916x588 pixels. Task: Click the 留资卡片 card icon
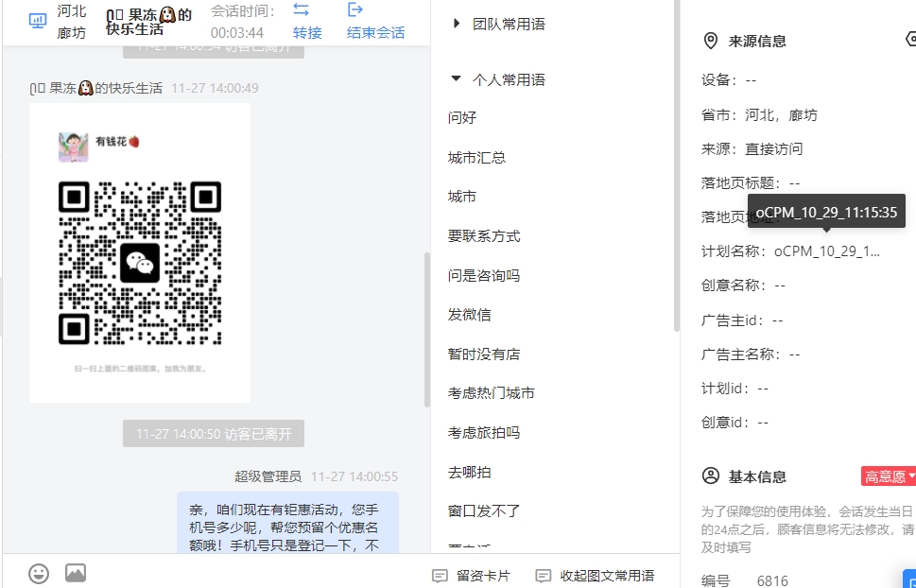(440, 576)
